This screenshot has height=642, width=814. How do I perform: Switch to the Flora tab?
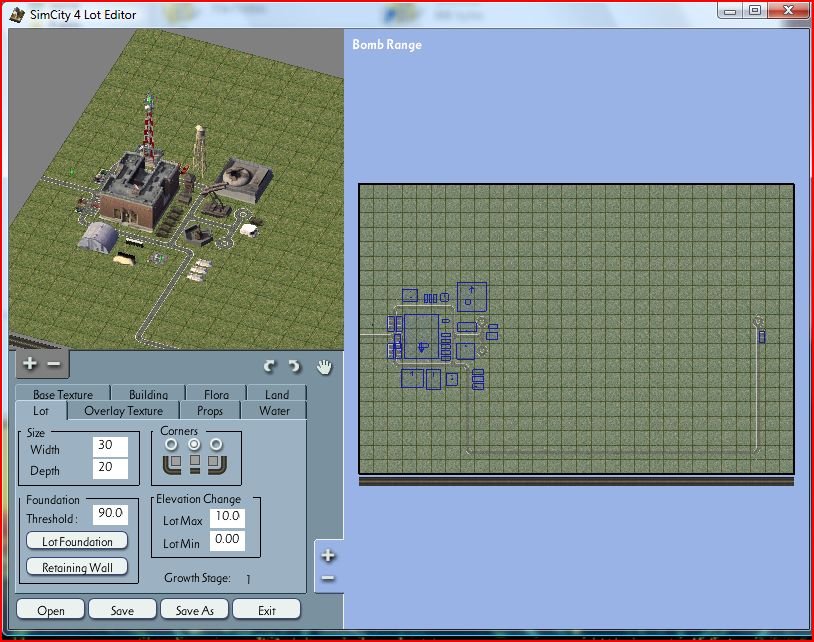[216, 394]
